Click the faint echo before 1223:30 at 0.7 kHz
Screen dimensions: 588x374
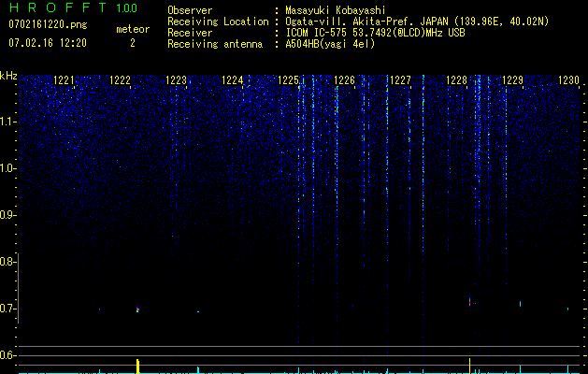(198, 311)
